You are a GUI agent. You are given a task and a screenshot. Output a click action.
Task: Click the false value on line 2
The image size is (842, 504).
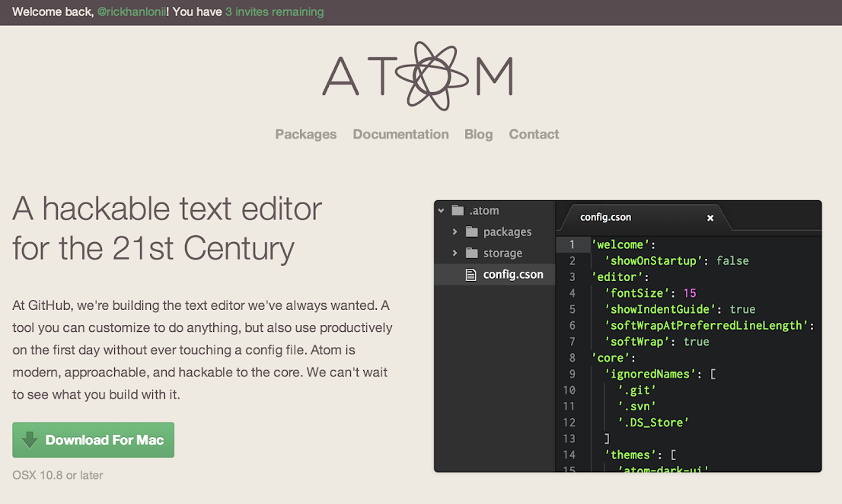[x=732, y=261]
